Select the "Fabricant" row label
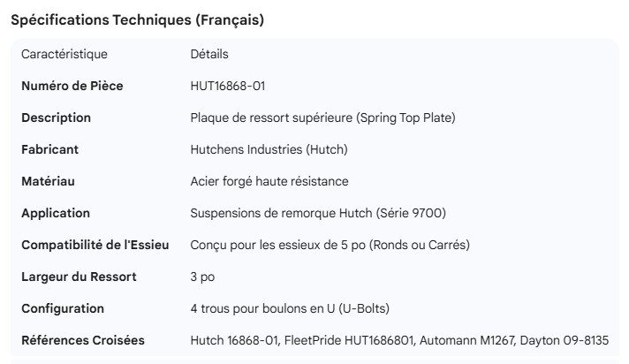Image resolution: width=629 pixels, height=364 pixels. (x=49, y=150)
